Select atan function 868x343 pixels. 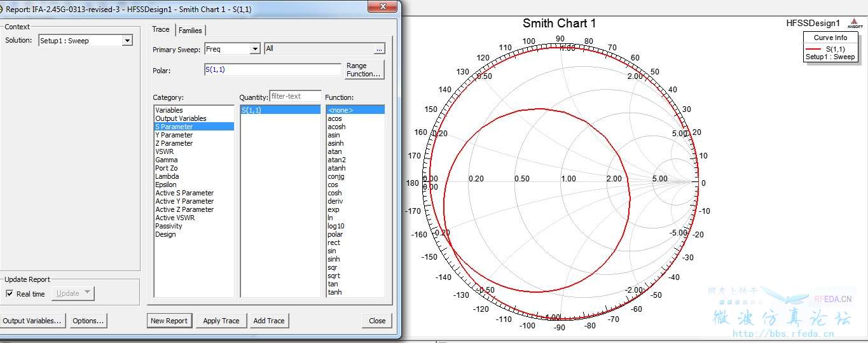(355, 151)
